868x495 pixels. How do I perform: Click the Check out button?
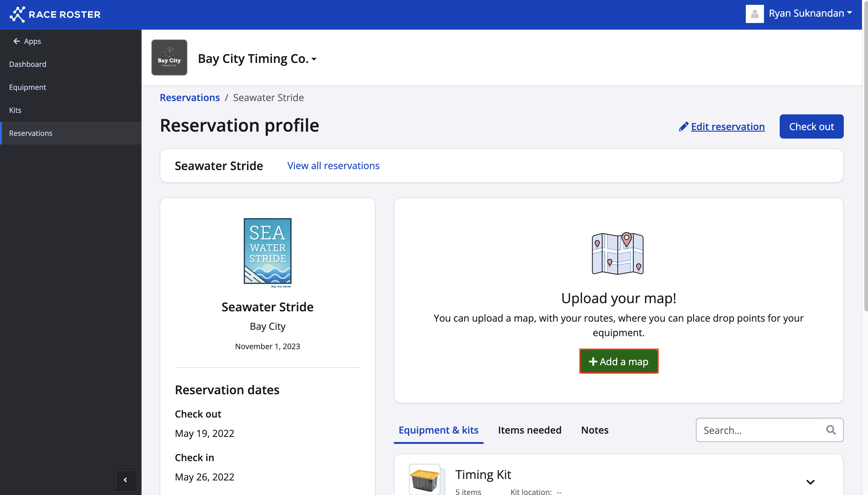tap(811, 126)
